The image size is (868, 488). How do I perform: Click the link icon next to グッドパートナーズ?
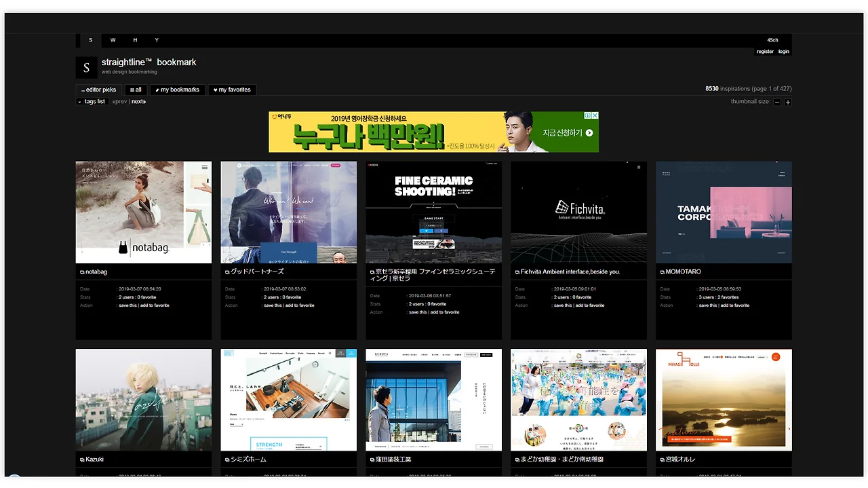pos(227,272)
